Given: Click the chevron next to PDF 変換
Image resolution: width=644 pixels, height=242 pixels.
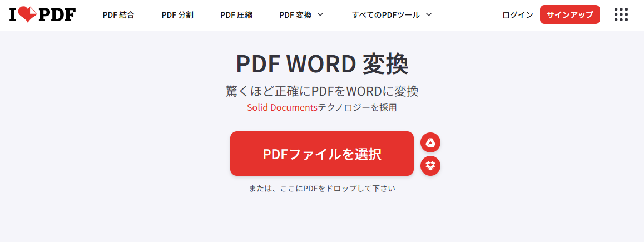Looking at the screenshot, I should tap(320, 15).
